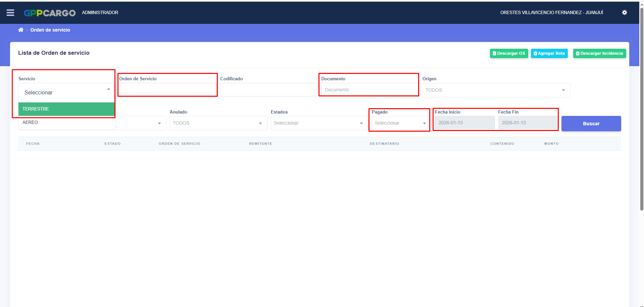This screenshot has width=644, height=307.
Task: Open the Fecha Fin date field
Action: tap(528, 123)
